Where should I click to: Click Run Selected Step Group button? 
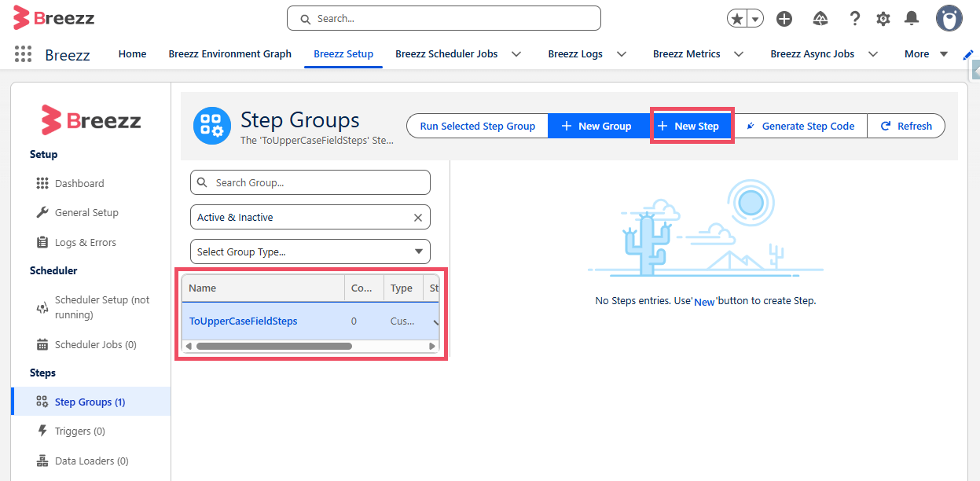click(477, 126)
